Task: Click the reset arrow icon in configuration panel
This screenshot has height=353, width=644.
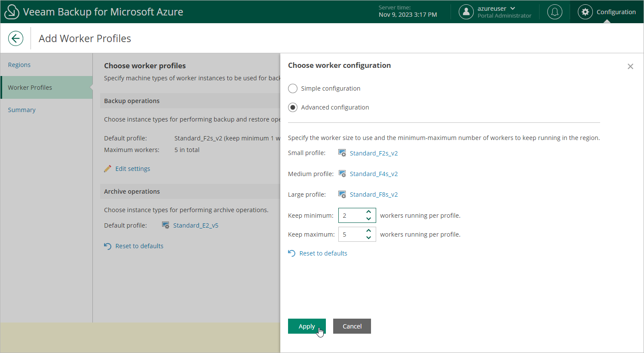Action: coord(291,253)
